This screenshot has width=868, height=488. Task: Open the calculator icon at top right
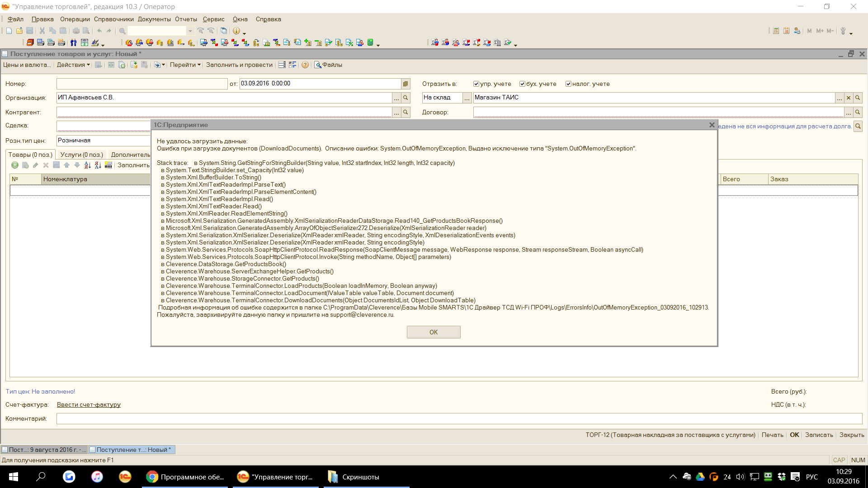click(x=776, y=31)
